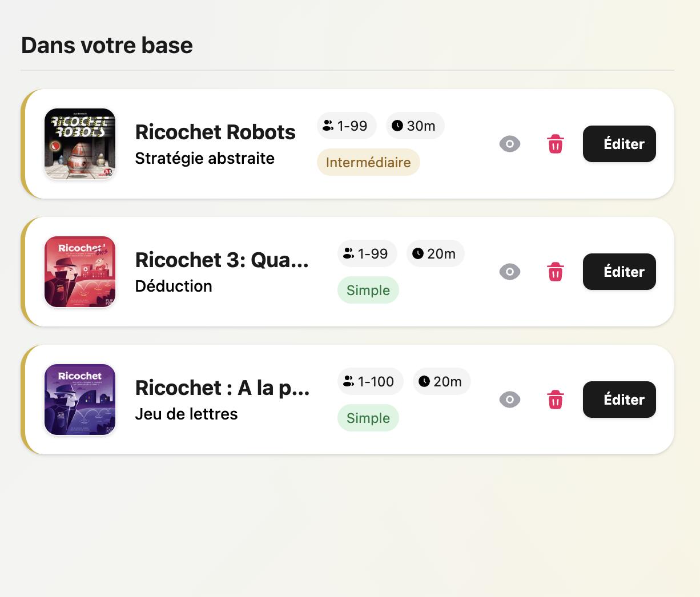This screenshot has width=700, height=597.
Task: Click the Intermédiaire difficulty badge
Action: (x=368, y=163)
